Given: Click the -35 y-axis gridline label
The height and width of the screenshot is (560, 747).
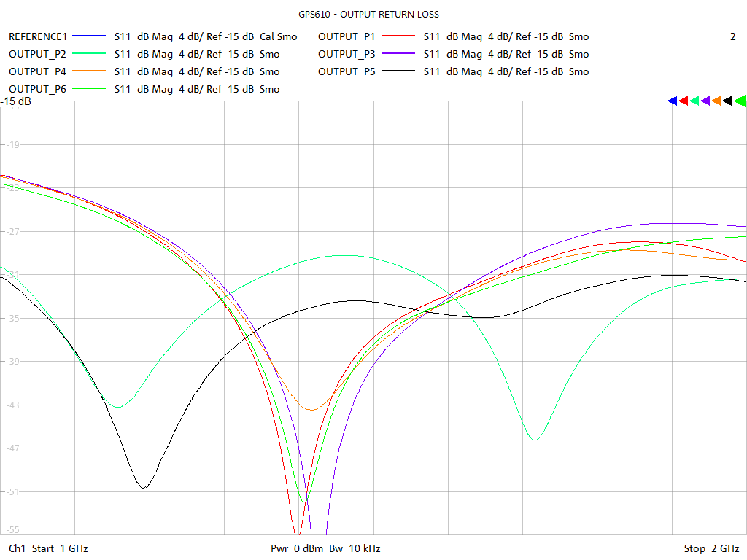Looking at the screenshot, I should [13, 318].
